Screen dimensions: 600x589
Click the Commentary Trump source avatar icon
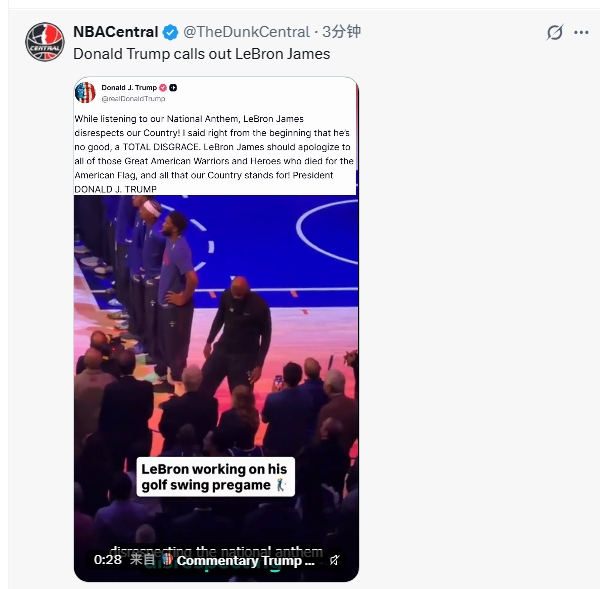coord(167,560)
